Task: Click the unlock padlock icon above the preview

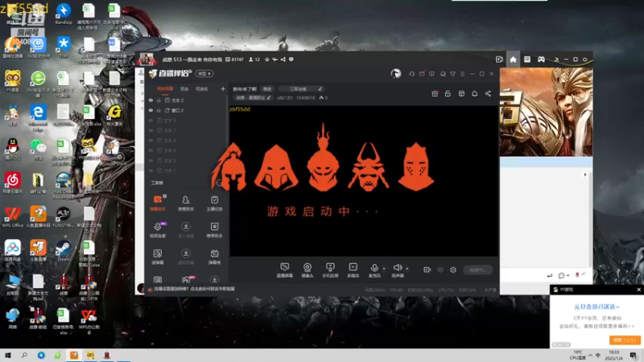Action: [x=448, y=93]
